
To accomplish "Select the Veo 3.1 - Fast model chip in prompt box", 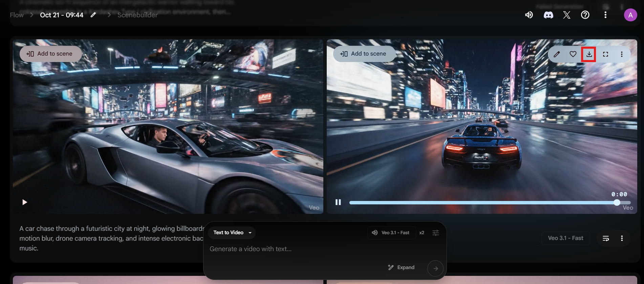I will coord(391,232).
